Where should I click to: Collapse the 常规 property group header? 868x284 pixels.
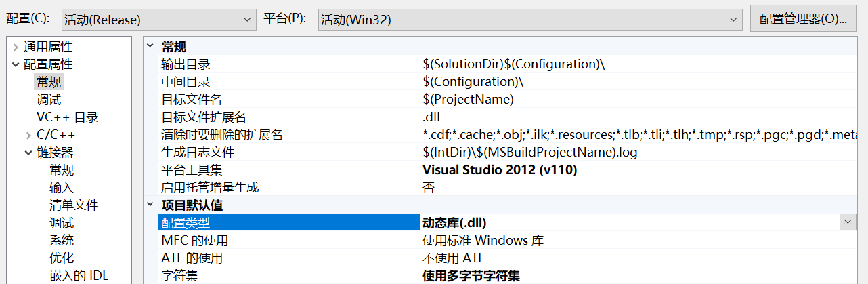[150, 47]
